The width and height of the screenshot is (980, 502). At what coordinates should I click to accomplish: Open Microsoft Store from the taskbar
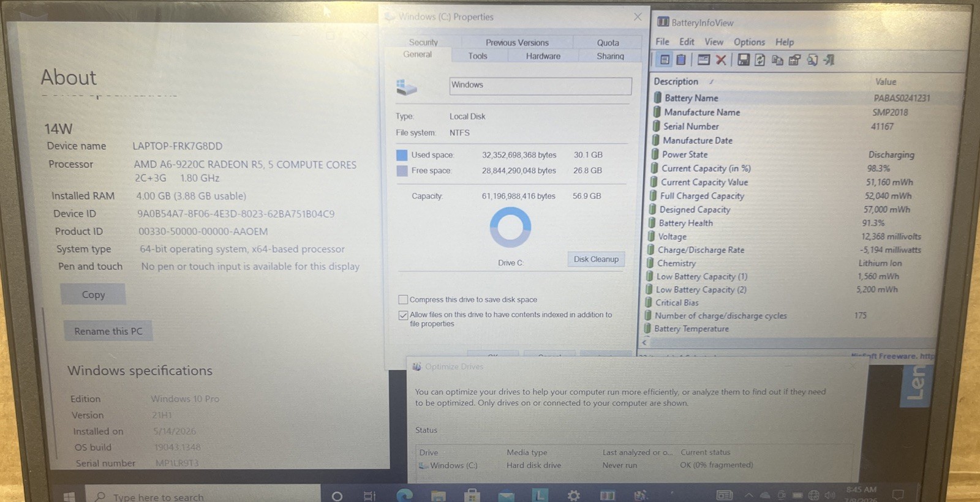click(x=472, y=495)
